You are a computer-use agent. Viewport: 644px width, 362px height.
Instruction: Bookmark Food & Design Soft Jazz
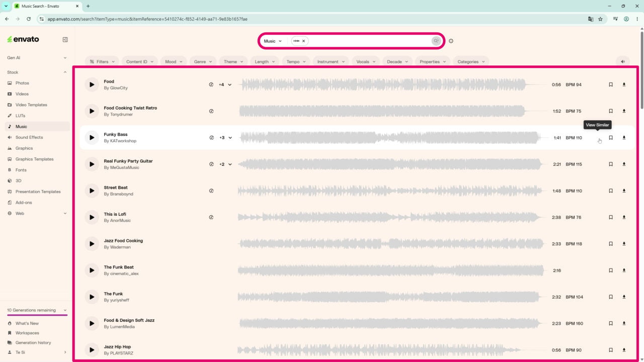point(611,323)
